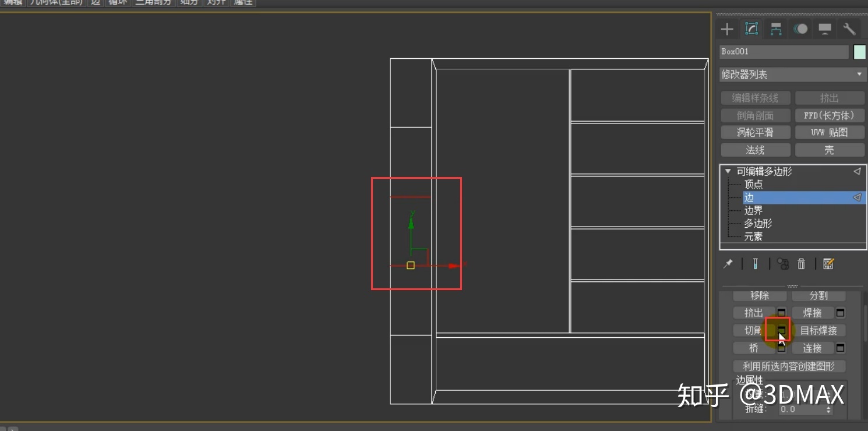
Task: Click the 分割 edge button
Action: 818,296
